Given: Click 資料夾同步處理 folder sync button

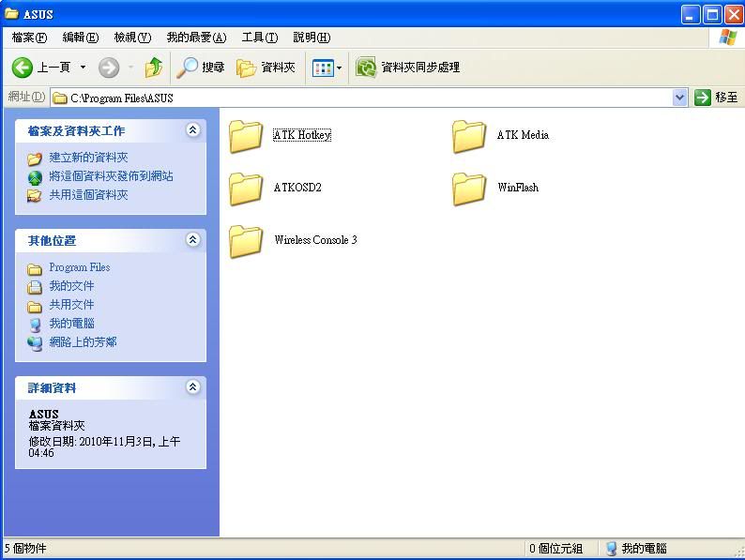Looking at the screenshot, I should 407,68.
